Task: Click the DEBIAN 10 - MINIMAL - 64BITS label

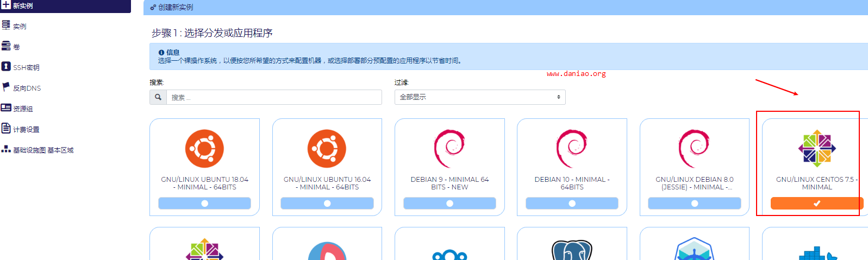Action: [572, 183]
